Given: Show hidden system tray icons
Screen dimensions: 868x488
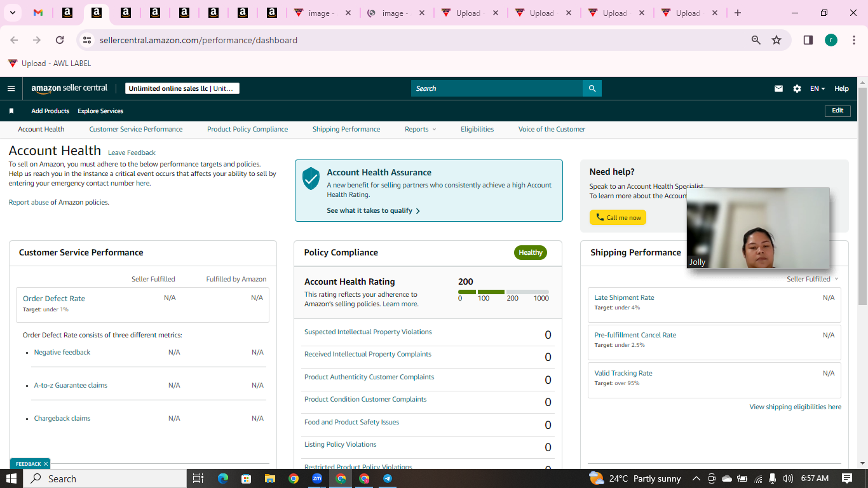Looking at the screenshot, I should click(696, 478).
